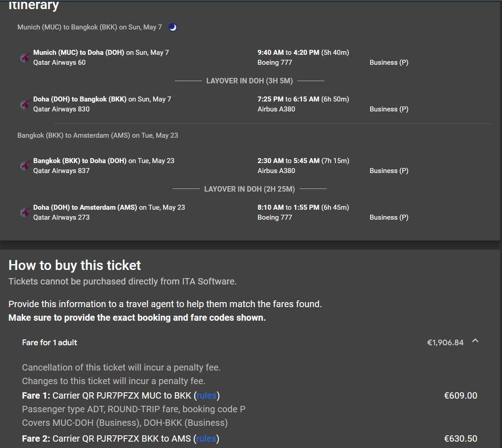This screenshot has height=448, width=502.
Task: Click the How to buy this ticket heading
Action: click(75, 265)
